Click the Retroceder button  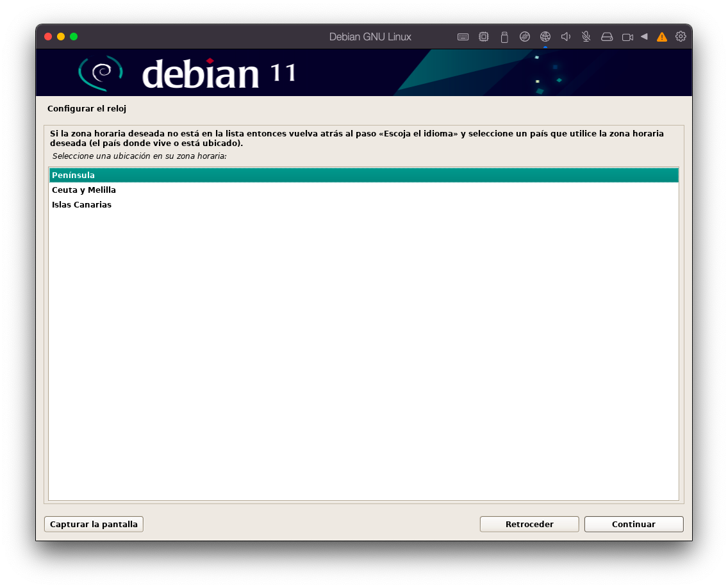click(x=529, y=524)
